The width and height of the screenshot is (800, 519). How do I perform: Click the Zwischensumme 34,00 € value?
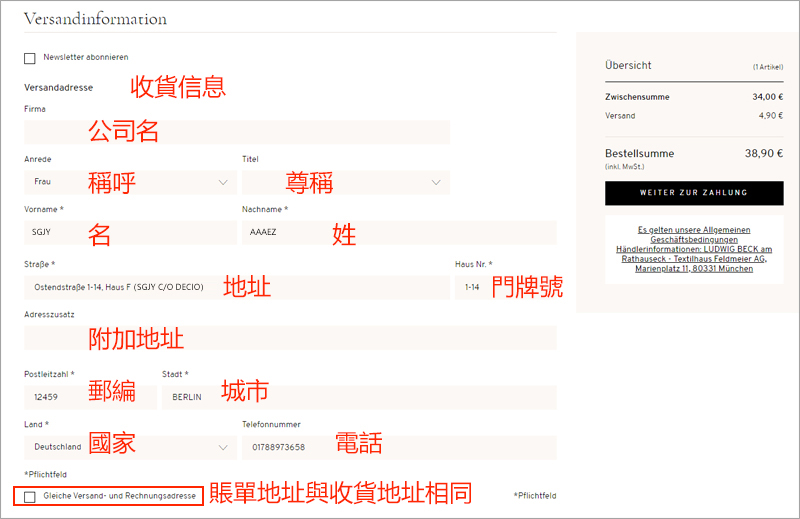click(768, 97)
